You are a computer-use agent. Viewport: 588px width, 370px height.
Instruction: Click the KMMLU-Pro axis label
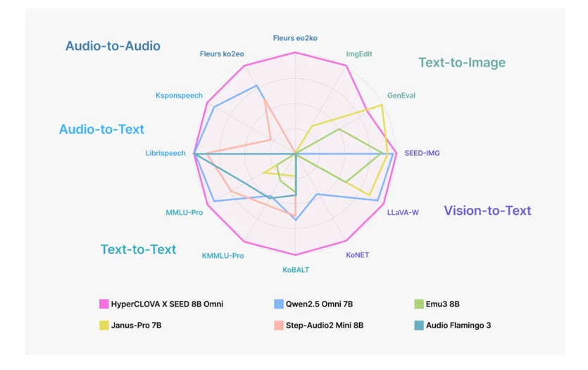pyautogui.click(x=223, y=256)
